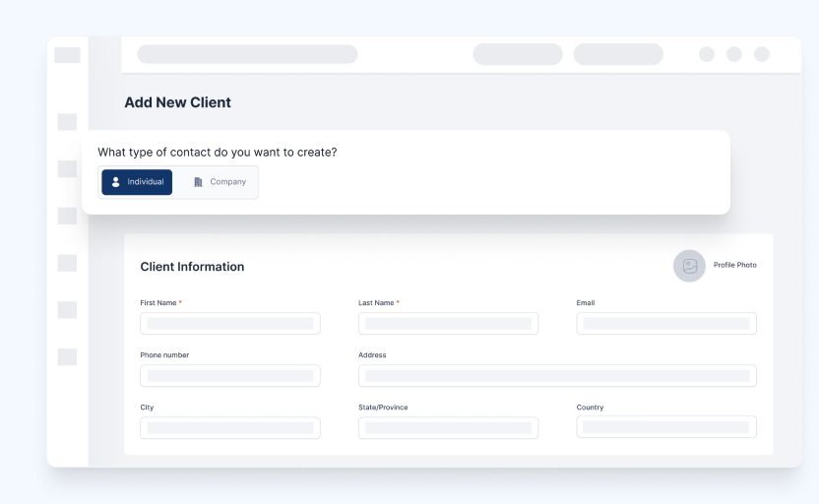
Task: Click into the Last Name field
Action: [448, 323]
